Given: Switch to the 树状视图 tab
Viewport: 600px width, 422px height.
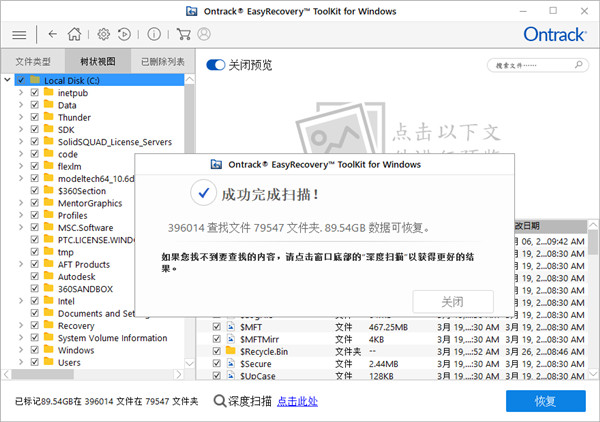Looking at the screenshot, I should pyautogui.click(x=98, y=61).
